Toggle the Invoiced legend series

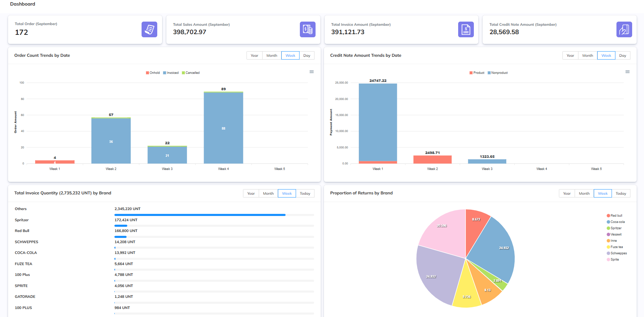click(171, 73)
